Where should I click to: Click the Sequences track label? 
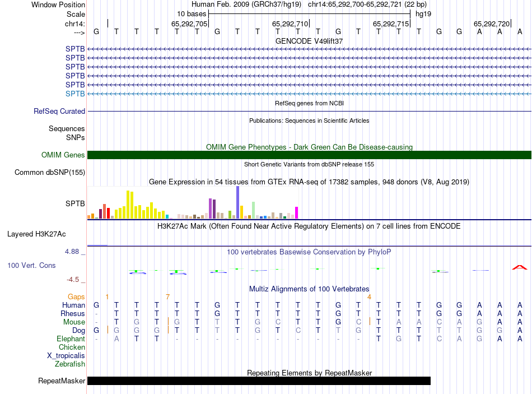[67, 128]
